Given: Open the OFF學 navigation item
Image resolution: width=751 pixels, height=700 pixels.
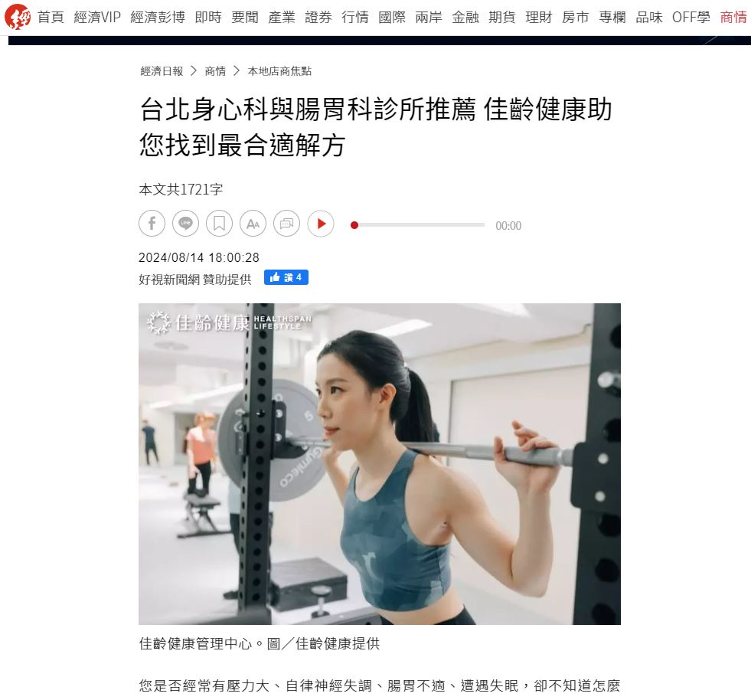Looking at the screenshot, I should 691,18.
